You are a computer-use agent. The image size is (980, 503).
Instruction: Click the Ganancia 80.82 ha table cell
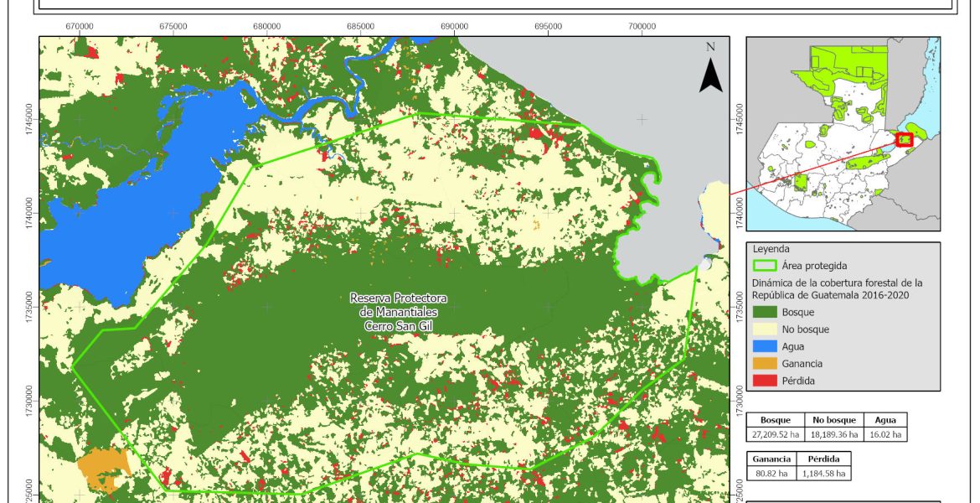click(x=771, y=474)
